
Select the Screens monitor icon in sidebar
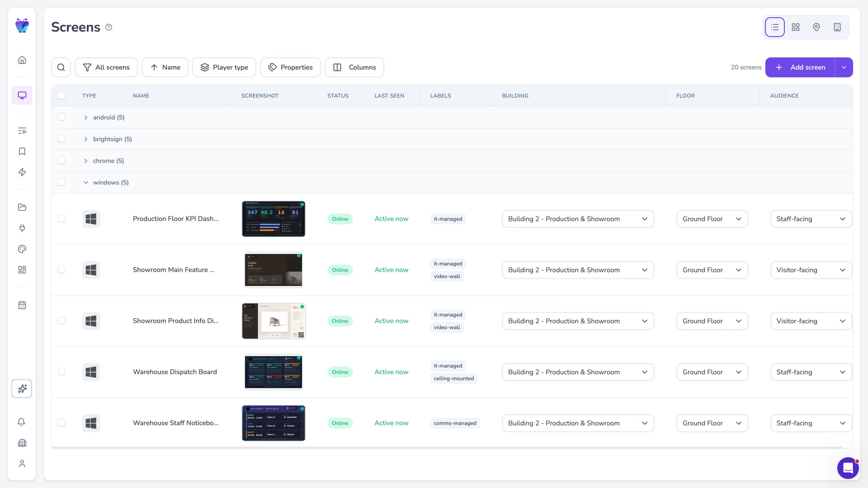point(22,95)
